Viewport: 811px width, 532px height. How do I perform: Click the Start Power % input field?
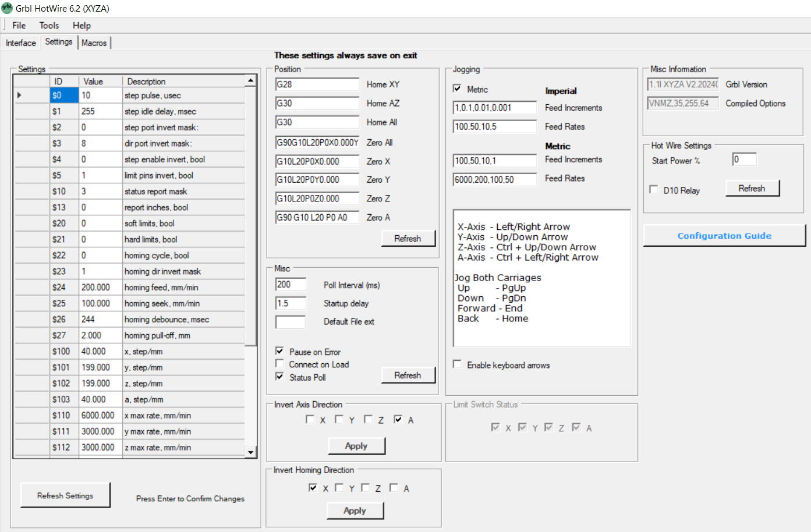(x=744, y=159)
